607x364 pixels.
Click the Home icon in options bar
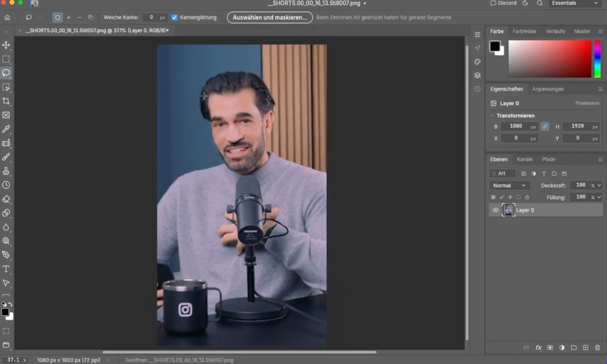point(7,17)
